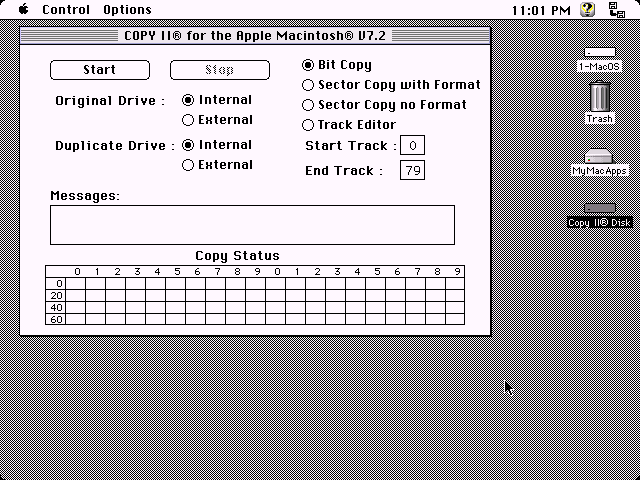
Task: Set Original Drive to External
Action: [218, 120]
